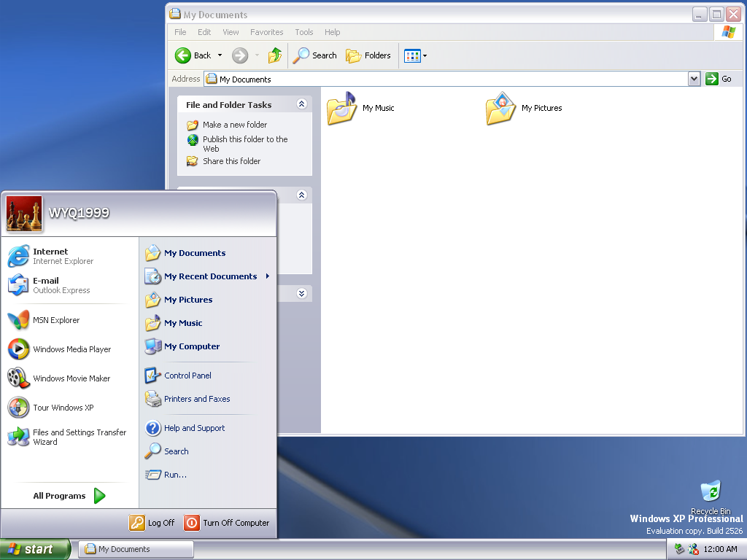
Task: Open the Views dropdown in toolbar
Action: tap(416, 55)
